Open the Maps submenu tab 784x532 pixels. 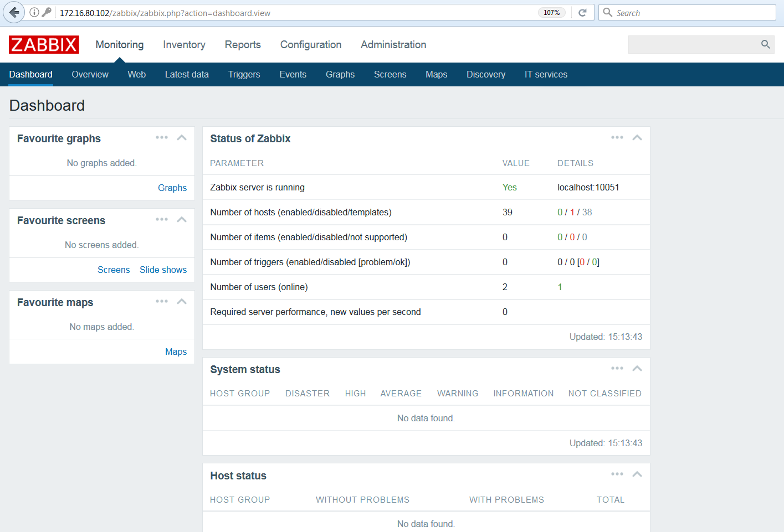[436, 74]
